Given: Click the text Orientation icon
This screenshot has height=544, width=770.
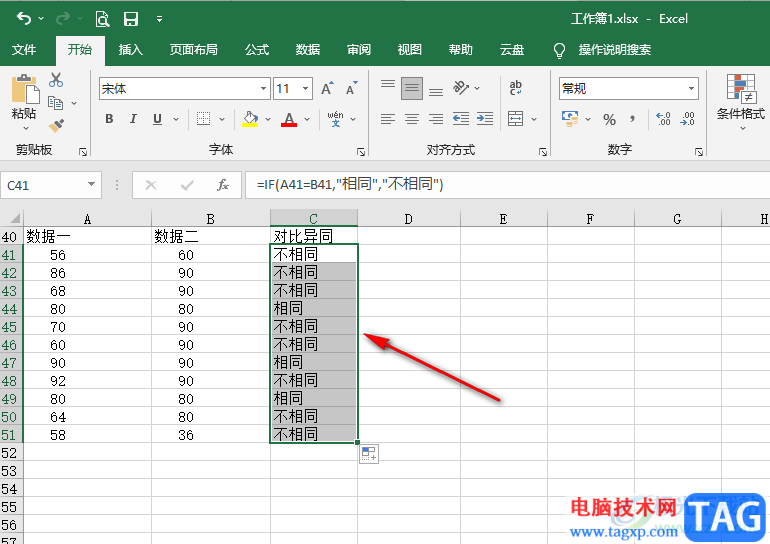Looking at the screenshot, I should (461, 88).
